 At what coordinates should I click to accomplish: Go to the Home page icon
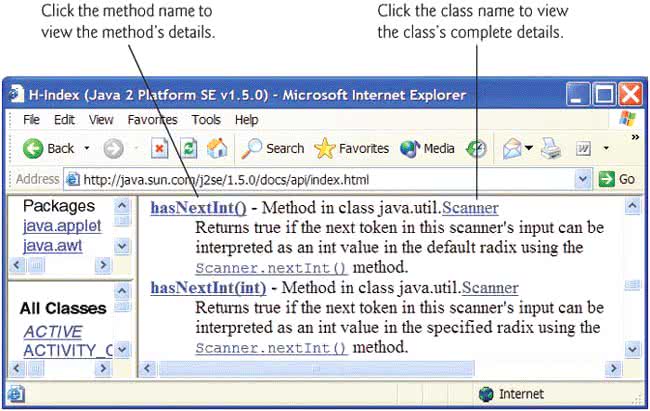217,148
